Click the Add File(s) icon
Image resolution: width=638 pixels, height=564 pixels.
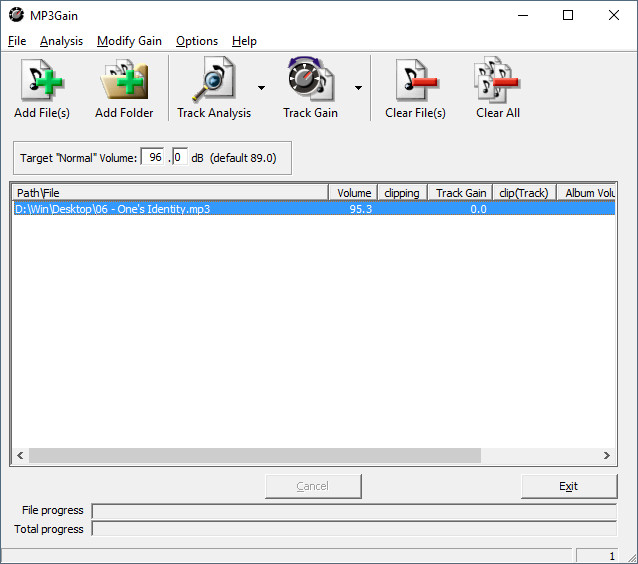[x=42, y=80]
